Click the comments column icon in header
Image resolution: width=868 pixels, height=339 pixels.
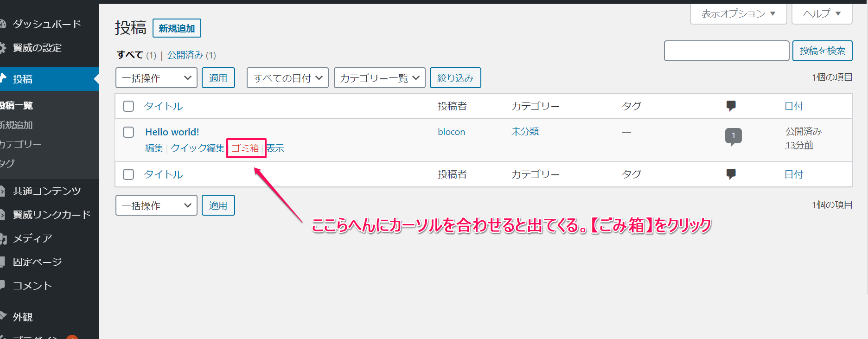(731, 106)
